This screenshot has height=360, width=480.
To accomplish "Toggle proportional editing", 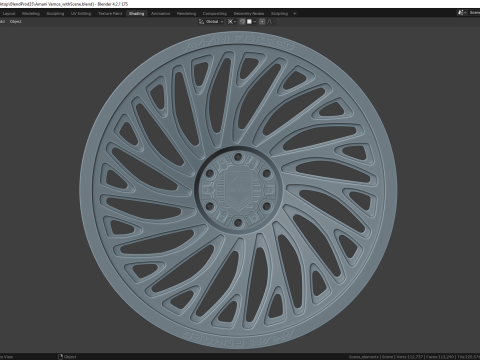I will (x=262, y=22).
